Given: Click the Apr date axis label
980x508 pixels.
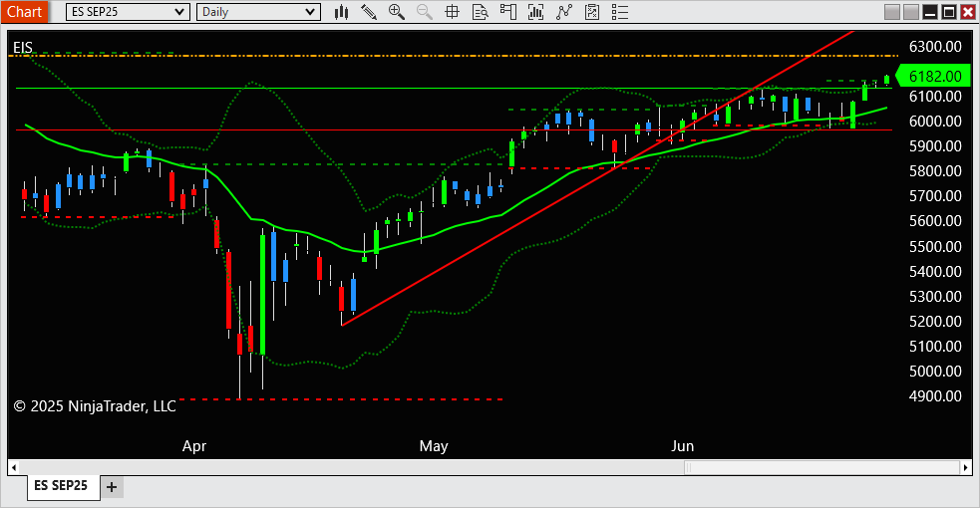Looking at the screenshot, I should coord(194,446).
